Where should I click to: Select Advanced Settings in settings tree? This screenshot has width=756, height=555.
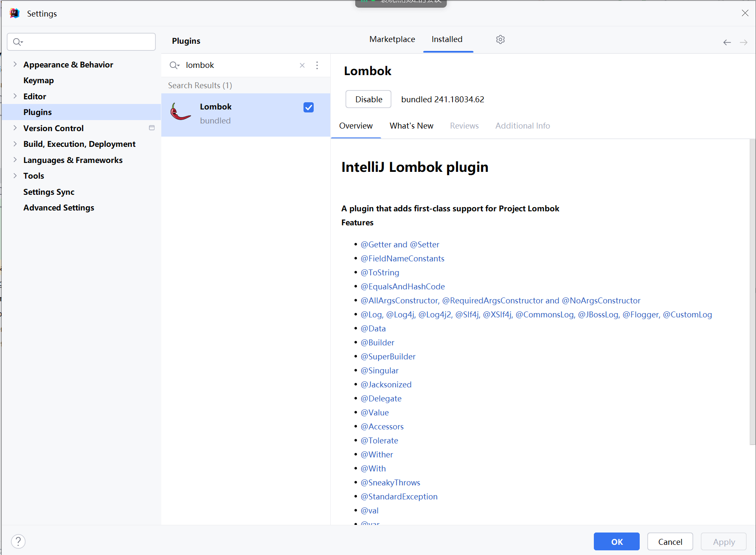pos(59,207)
